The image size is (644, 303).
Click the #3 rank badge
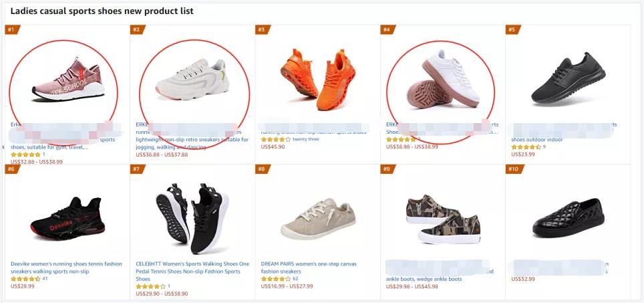point(262,29)
